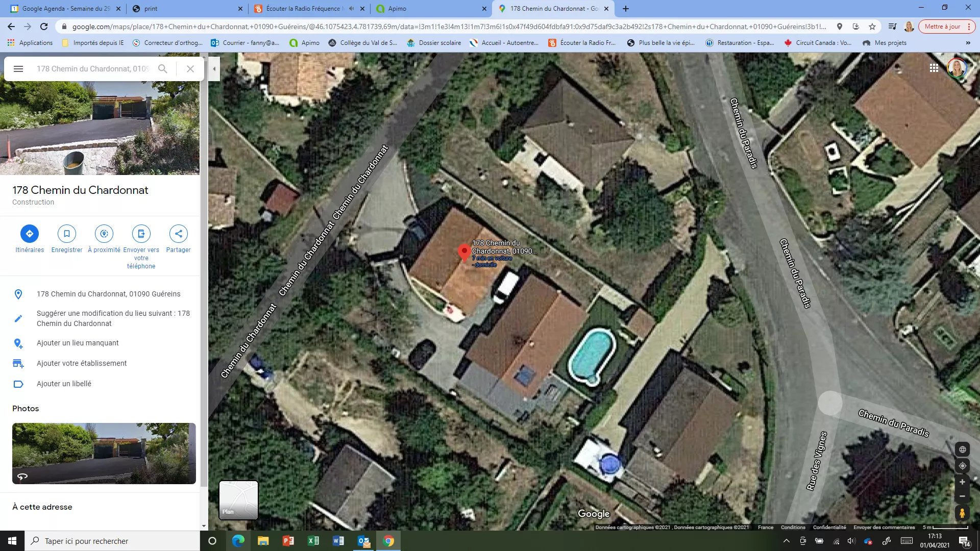The image size is (980, 551).
Task: Open the street view photo thumbnail
Action: [x=104, y=454]
